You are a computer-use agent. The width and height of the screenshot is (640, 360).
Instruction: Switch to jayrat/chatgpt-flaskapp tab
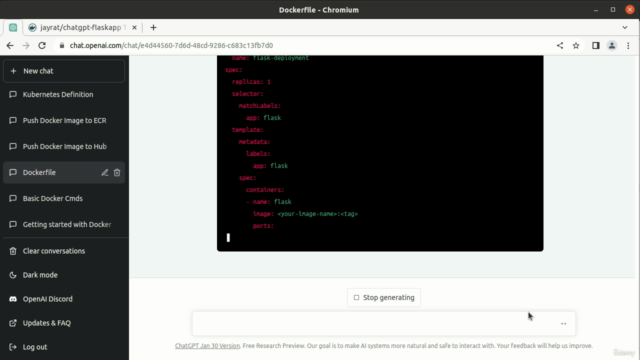point(80,27)
